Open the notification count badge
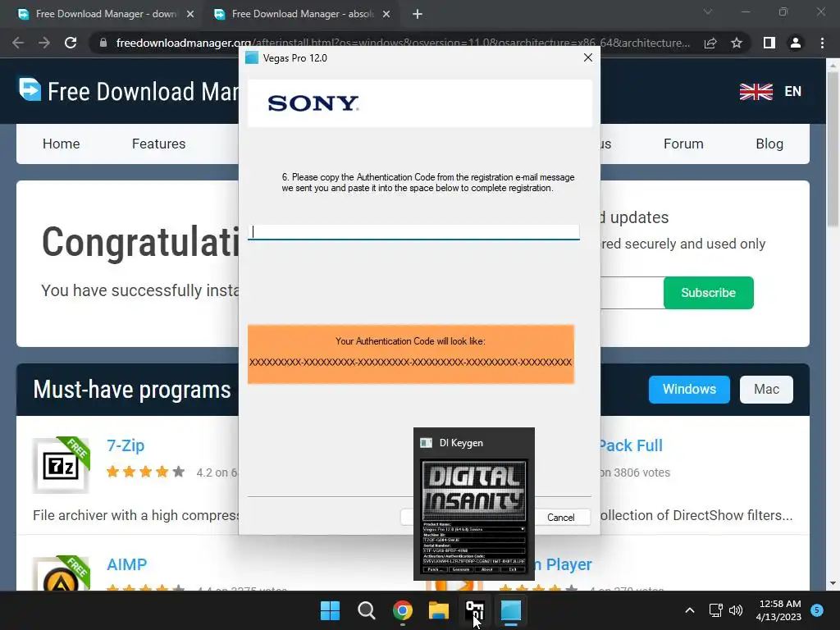The image size is (840, 630). point(817,609)
